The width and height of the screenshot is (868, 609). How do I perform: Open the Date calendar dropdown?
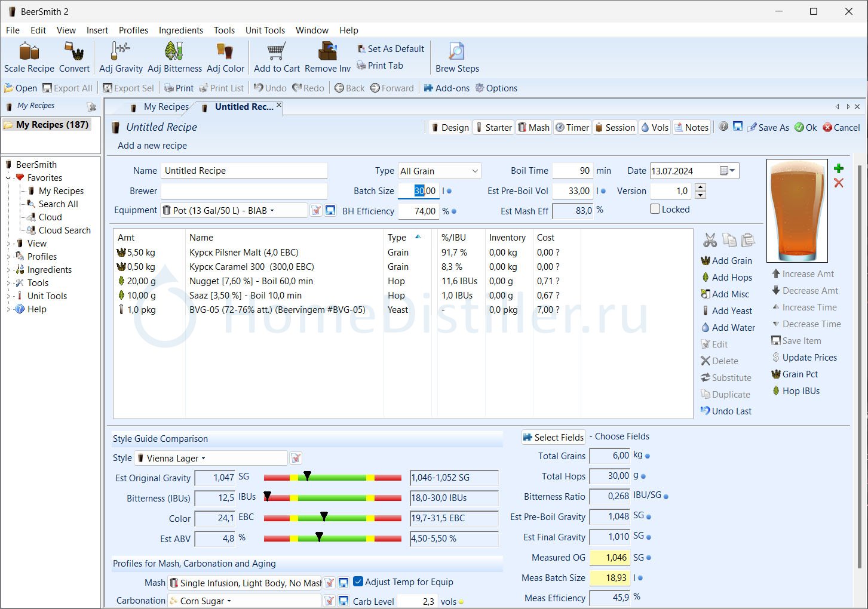728,171
